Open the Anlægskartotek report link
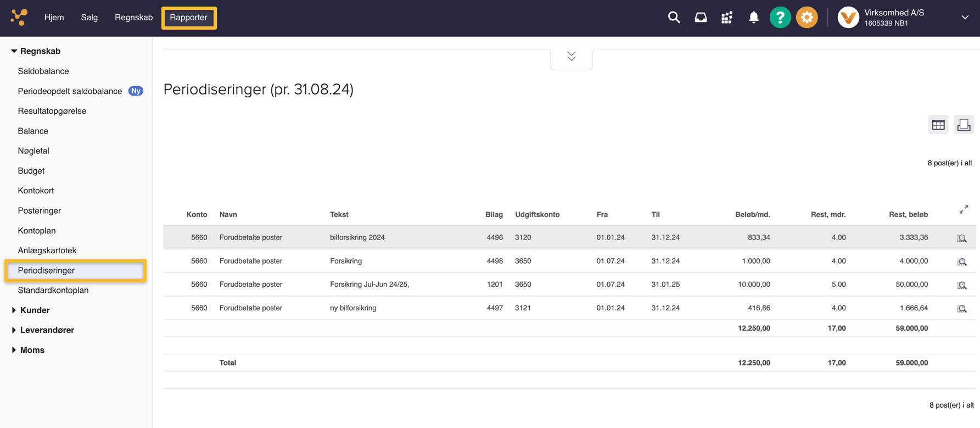The width and height of the screenshot is (980, 428). [x=47, y=250]
